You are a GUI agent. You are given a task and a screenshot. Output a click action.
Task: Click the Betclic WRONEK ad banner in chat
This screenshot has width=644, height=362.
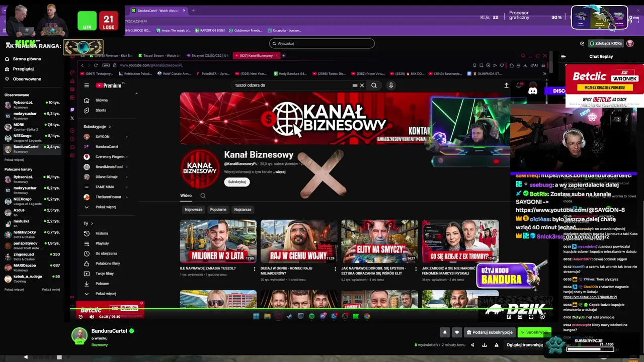[x=604, y=86]
